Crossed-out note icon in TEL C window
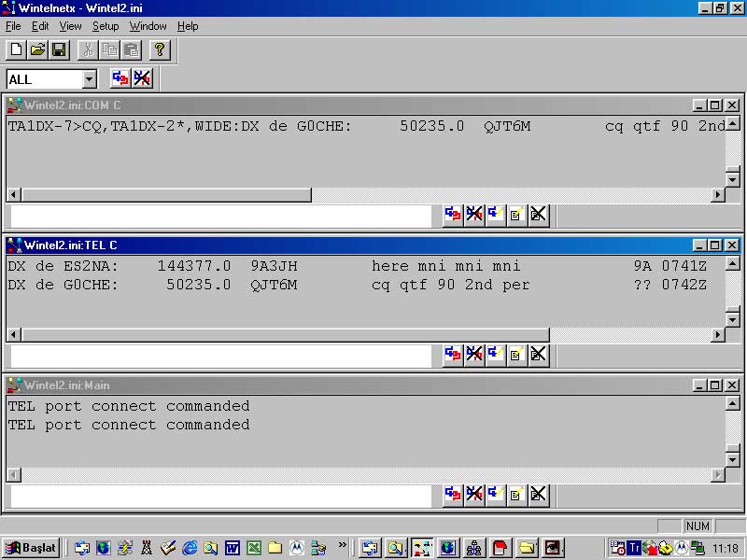The image size is (747, 560). tap(539, 356)
